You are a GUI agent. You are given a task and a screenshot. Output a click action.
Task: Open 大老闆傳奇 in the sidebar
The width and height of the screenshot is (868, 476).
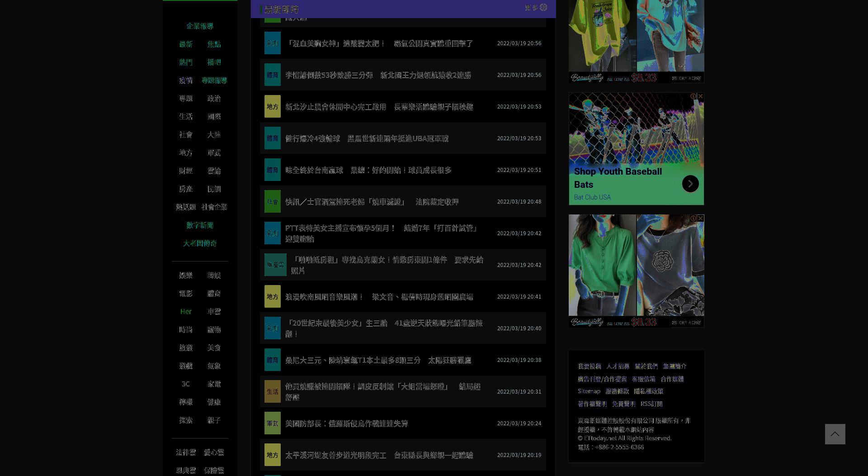pyautogui.click(x=200, y=243)
